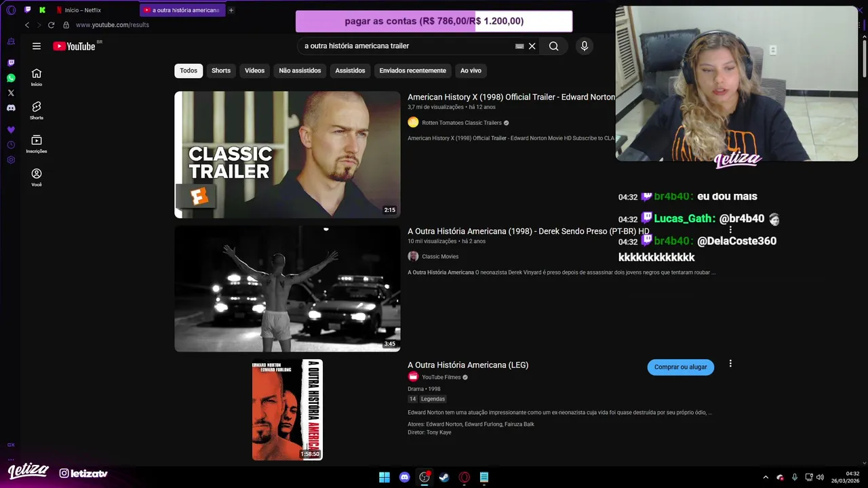Select the Shorts filter chip
Image resolution: width=868 pixels, height=488 pixels.
click(x=221, y=70)
